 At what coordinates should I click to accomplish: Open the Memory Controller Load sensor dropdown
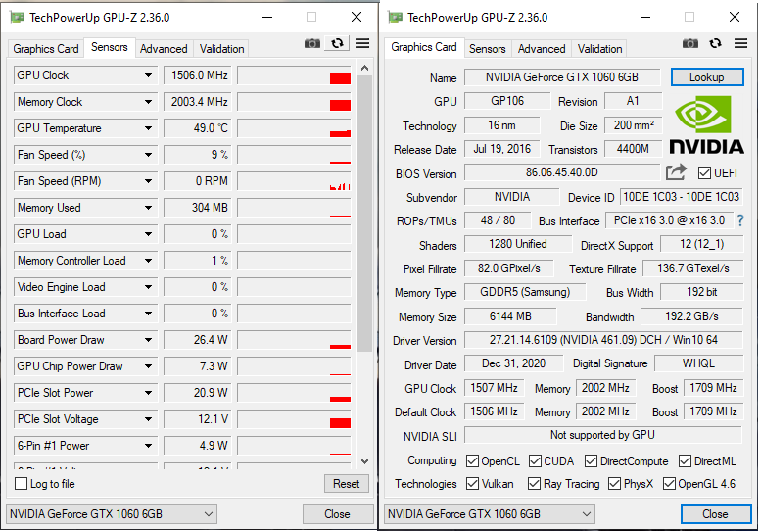pyautogui.click(x=148, y=261)
